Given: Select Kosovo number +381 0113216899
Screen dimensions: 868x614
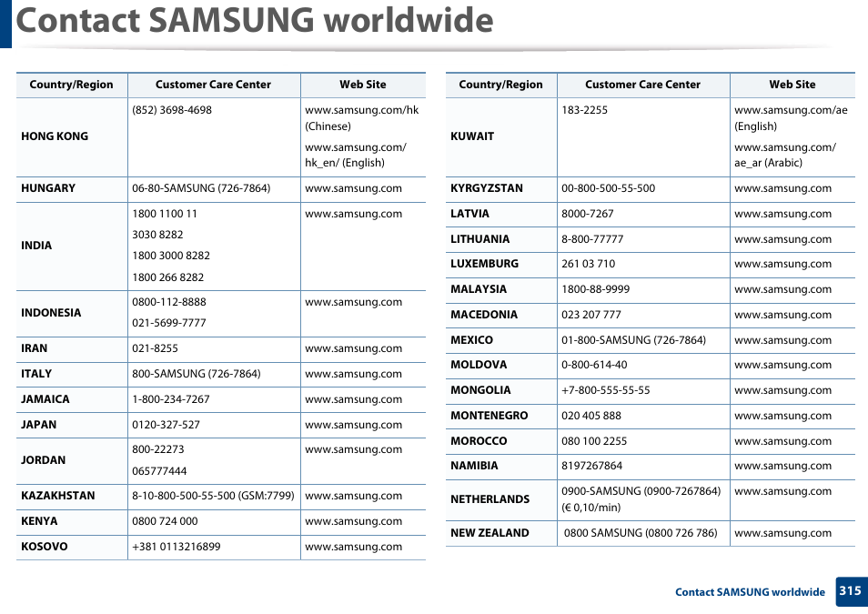Looking at the screenshot, I should pos(176,547).
